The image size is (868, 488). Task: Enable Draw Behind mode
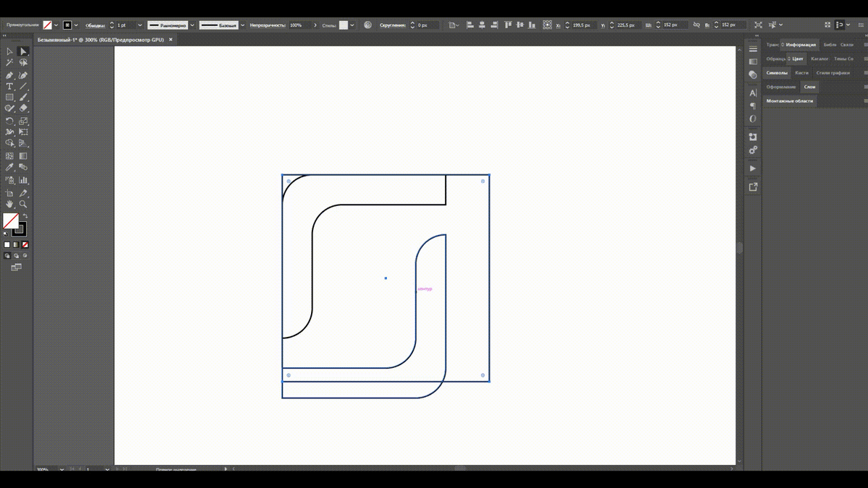point(16,255)
